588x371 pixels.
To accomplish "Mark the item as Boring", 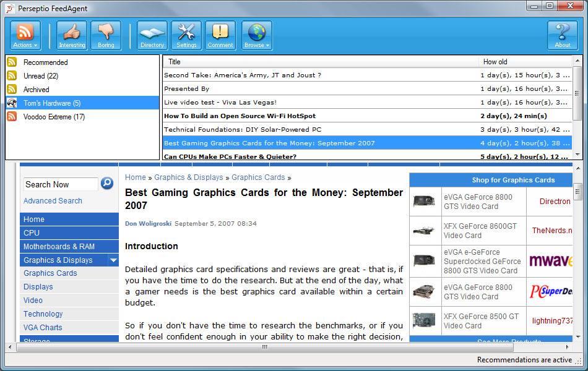I will pyautogui.click(x=106, y=36).
